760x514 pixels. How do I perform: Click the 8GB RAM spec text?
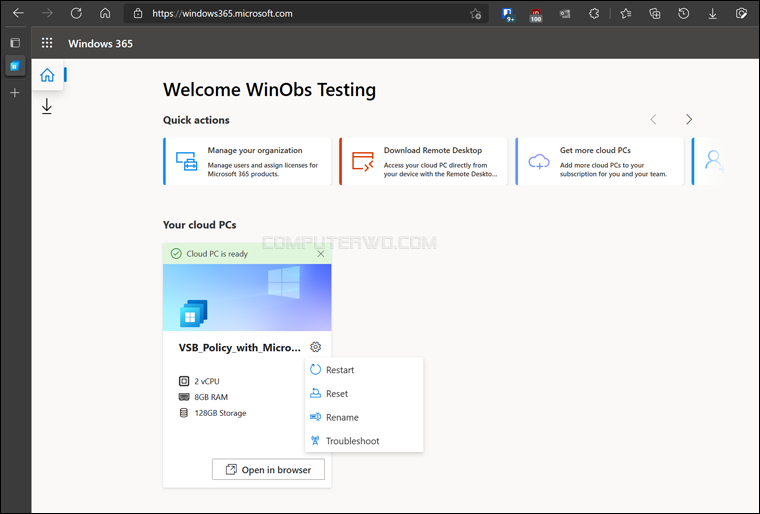coord(211,397)
